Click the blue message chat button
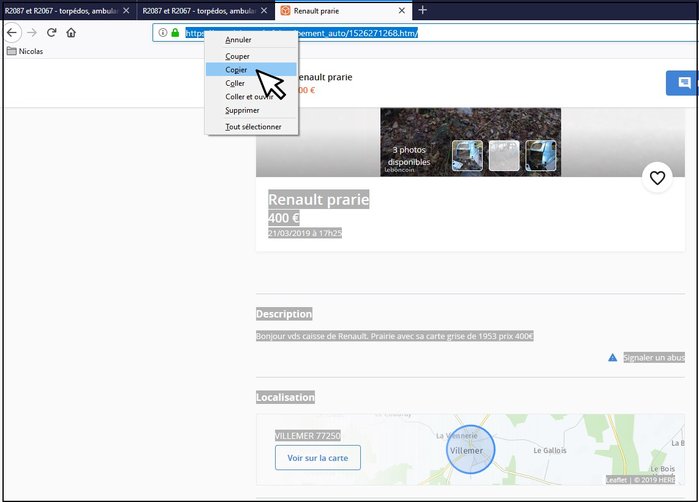 coord(684,82)
